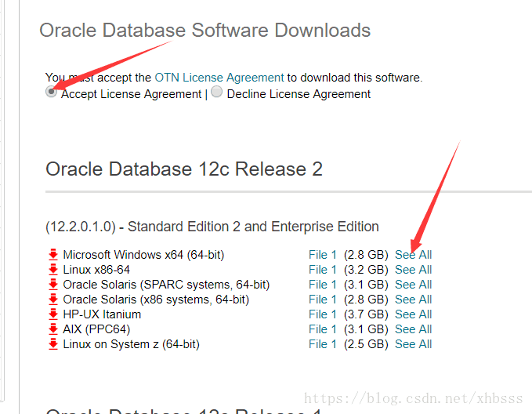Click the (3.2 GB) size for Linux x86-64
The width and height of the screenshot is (532, 414).
[366, 270]
